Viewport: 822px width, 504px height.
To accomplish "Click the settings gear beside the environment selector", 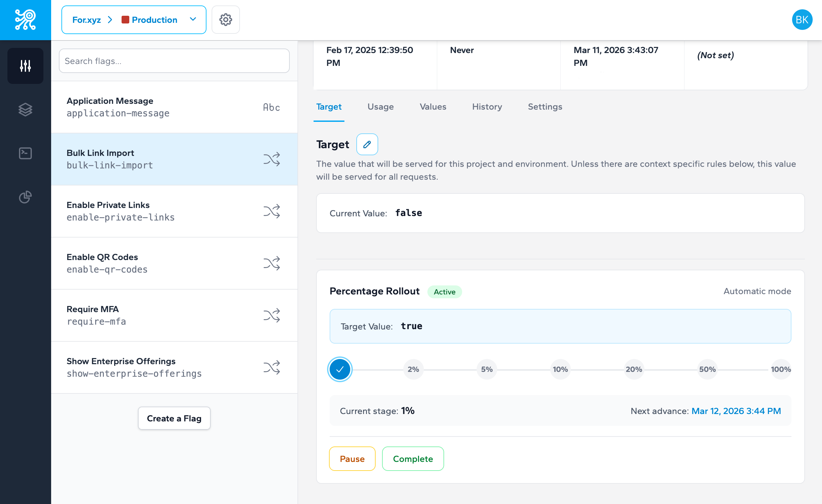I will coord(225,20).
